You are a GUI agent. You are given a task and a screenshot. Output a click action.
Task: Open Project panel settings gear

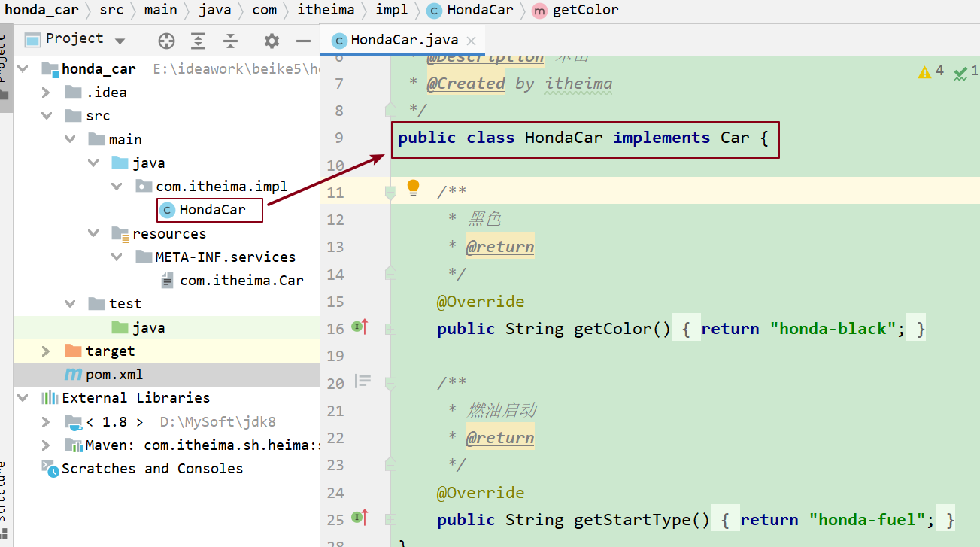point(272,41)
